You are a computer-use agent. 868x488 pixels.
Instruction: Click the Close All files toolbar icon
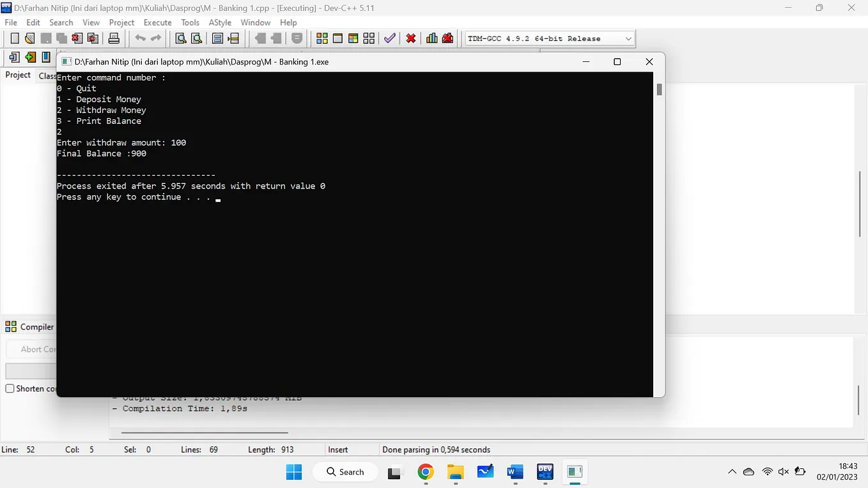pyautogui.click(x=93, y=38)
